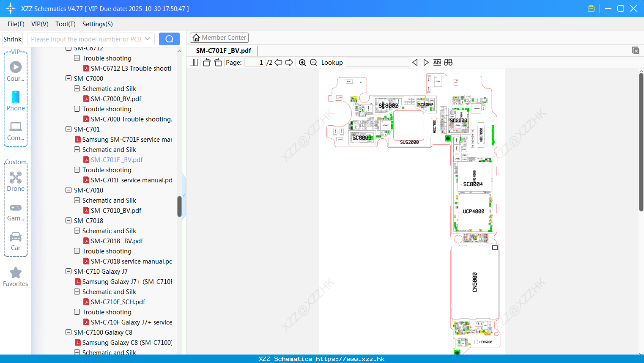Open Favorites star icon
The height and width of the screenshot is (363, 644).
point(16,277)
